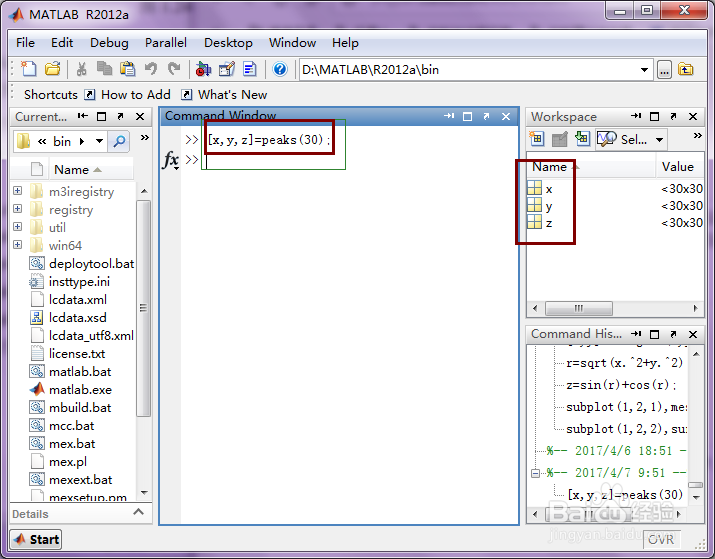Launch Simulink icon in toolbar
The width and height of the screenshot is (715, 559).
(203, 69)
